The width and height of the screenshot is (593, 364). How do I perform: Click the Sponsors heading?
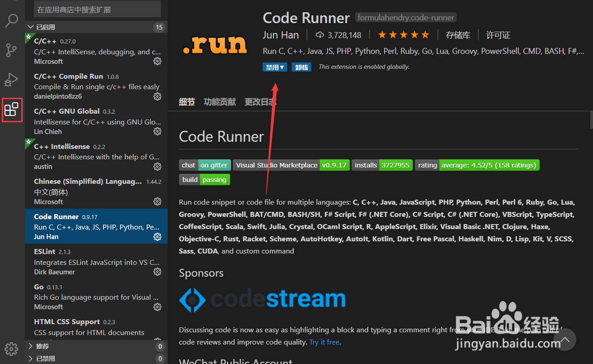pyautogui.click(x=201, y=273)
